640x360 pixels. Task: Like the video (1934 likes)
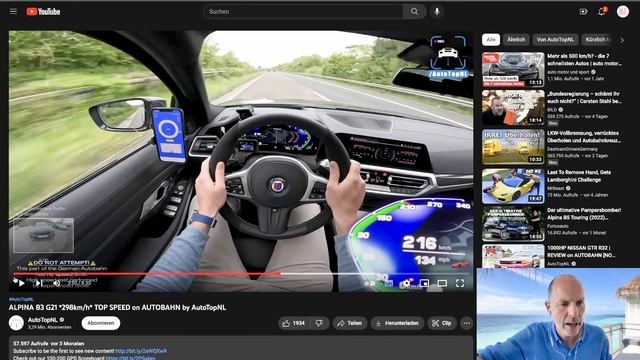point(294,323)
